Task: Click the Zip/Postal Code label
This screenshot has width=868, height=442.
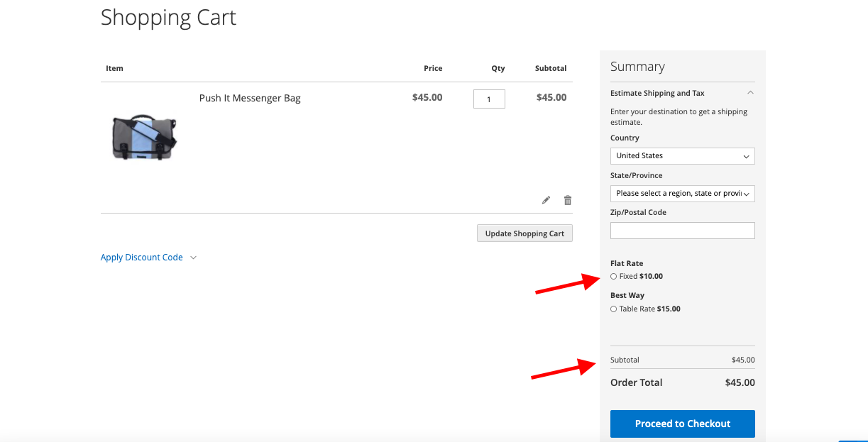Action: point(638,212)
